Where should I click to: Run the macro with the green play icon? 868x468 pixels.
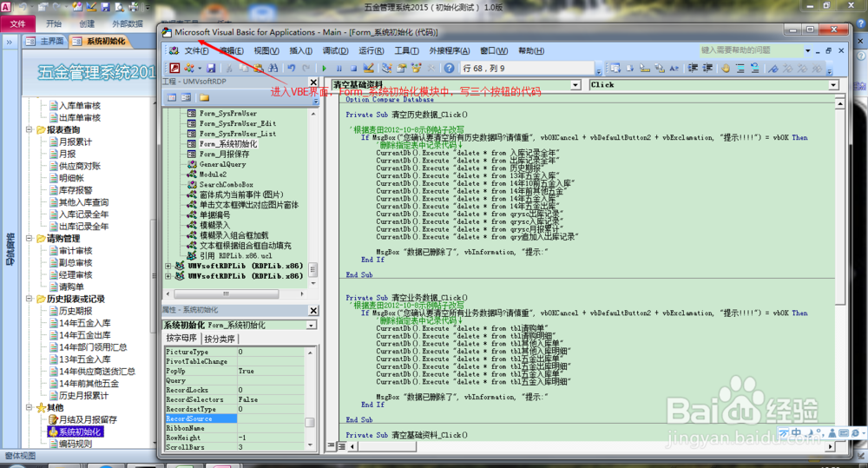(325, 68)
